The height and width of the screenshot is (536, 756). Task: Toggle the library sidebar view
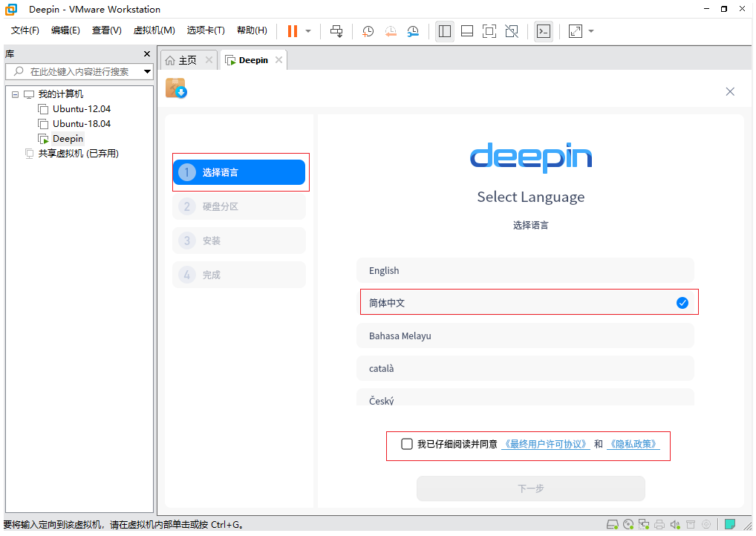coord(445,31)
